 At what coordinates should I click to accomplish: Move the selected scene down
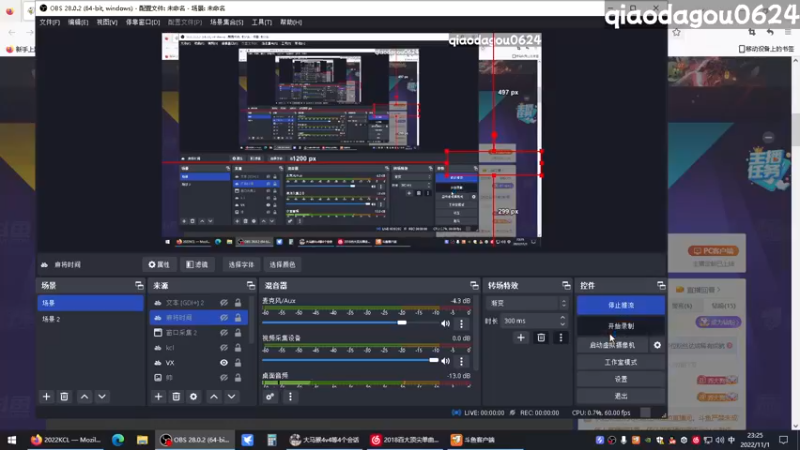(102, 396)
